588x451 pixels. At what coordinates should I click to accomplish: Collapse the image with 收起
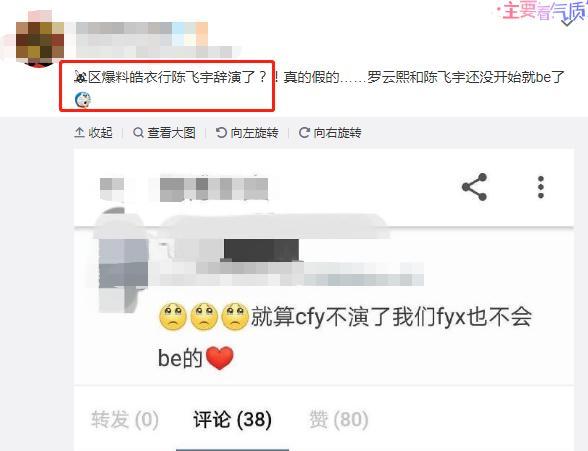pos(93,132)
